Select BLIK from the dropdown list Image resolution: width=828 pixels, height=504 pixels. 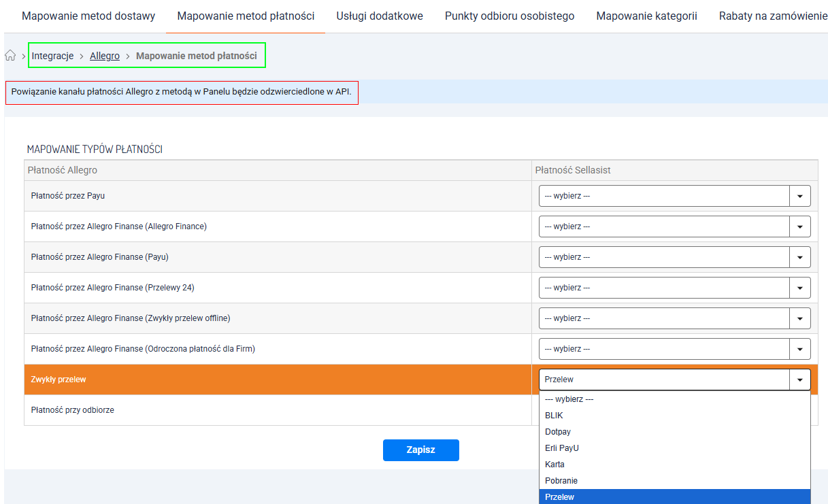pyautogui.click(x=675, y=416)
